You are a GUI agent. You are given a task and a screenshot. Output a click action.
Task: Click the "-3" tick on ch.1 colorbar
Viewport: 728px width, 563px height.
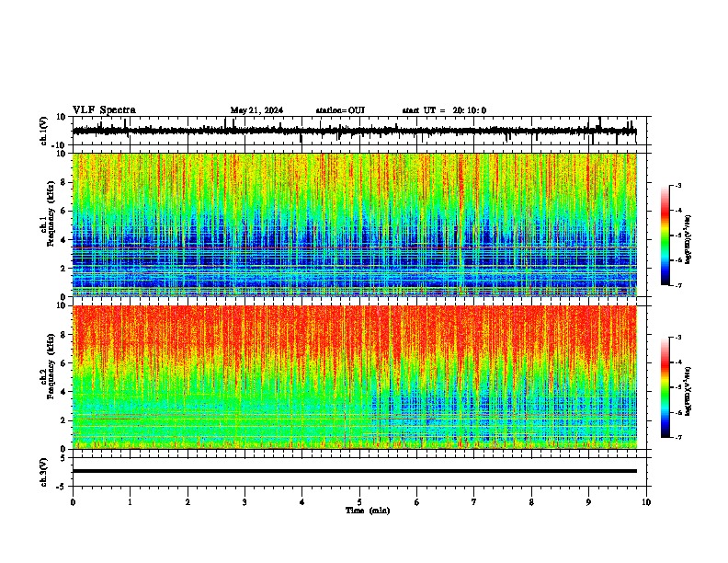click(678, 185)
